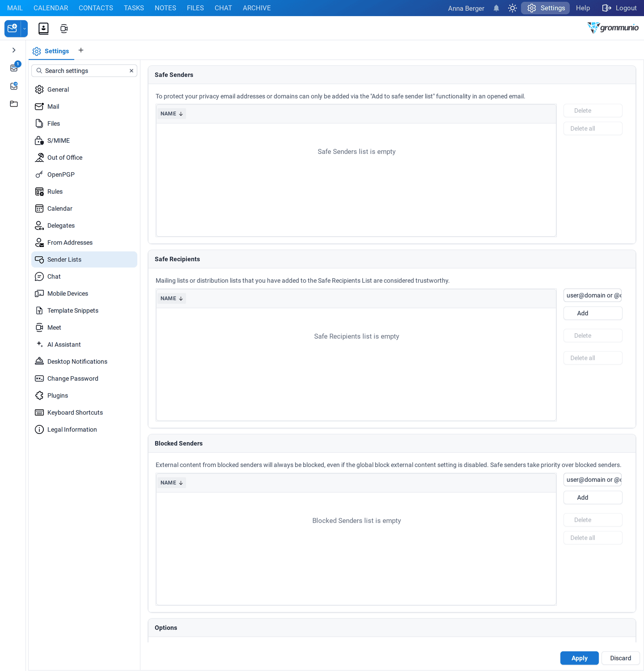Click Logout in the top bar
This screenshot has width=644, height=671.
pyautogui.click(x=619, y=8)
